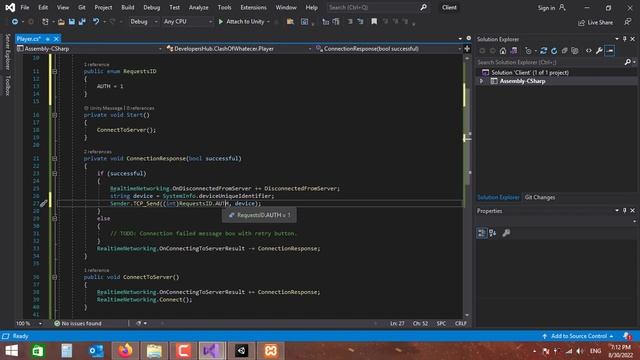Click the main Search (Ctrl+Q) box

378,7
